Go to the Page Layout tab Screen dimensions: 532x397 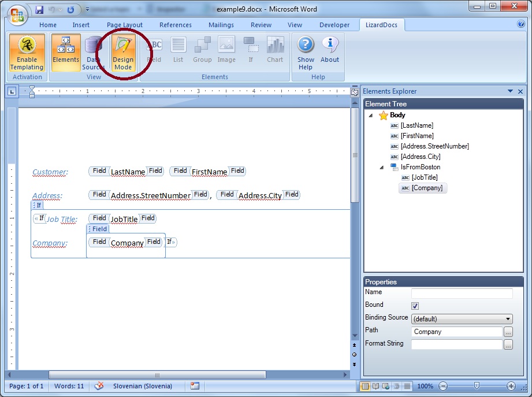125,25
